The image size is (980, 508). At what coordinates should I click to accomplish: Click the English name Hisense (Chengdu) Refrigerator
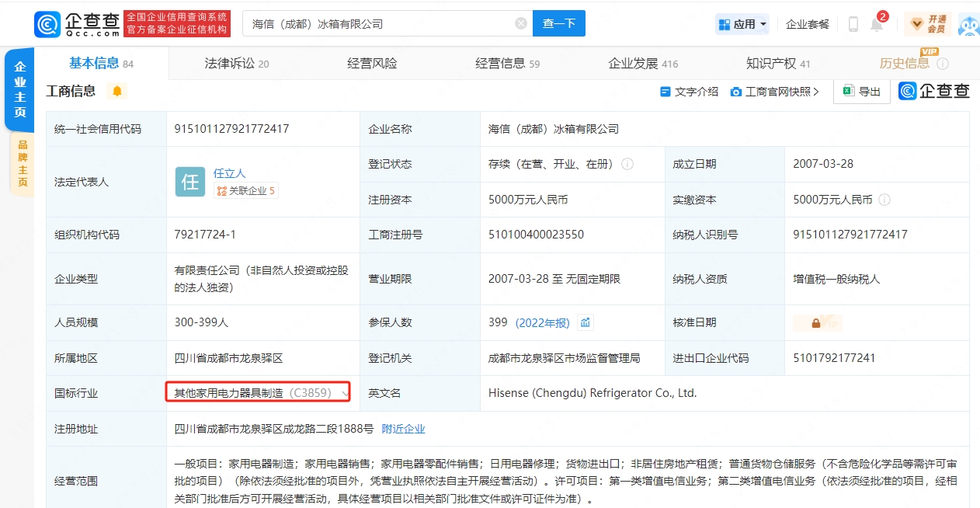pyautogui.click(x=593, y=393)
